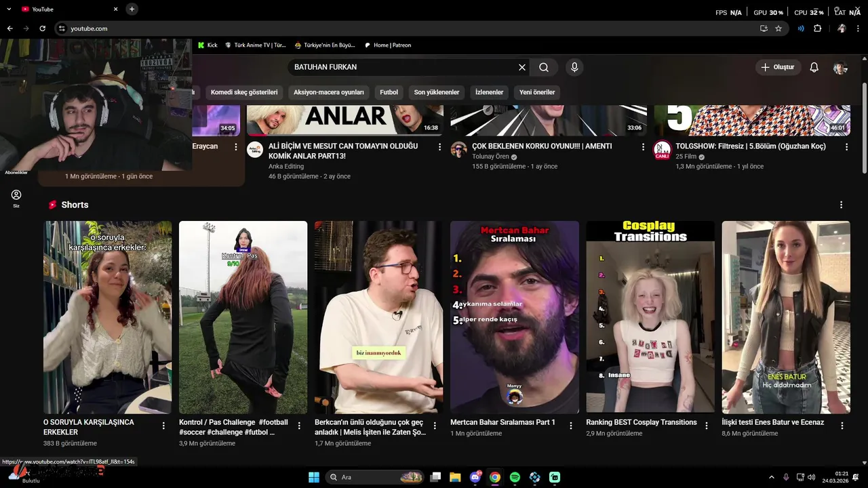Select the Aksiyon-macera oyunları chip
The height and width of the screenshot is (488, 868).
329,92
